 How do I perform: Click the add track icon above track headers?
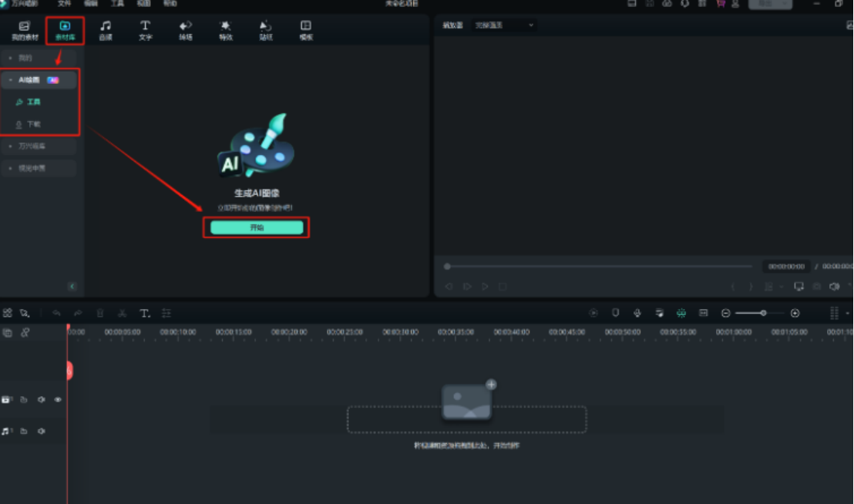tap(8, 333)
